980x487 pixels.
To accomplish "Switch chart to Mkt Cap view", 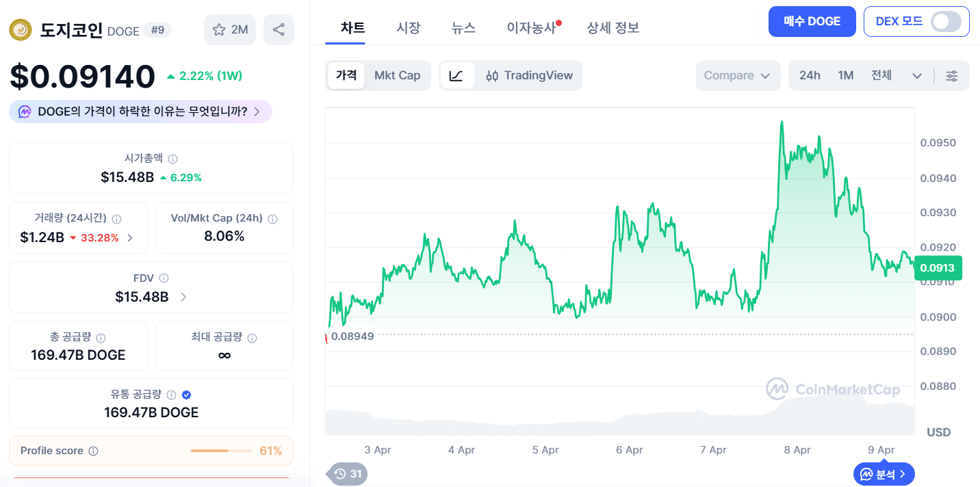I will [398, 75].
